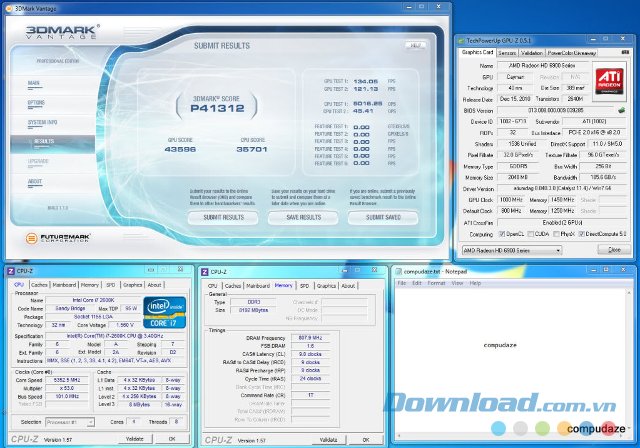Click the ATI Radeon logo in GPU-Z

pyautogui.click(x=609, y=81)
